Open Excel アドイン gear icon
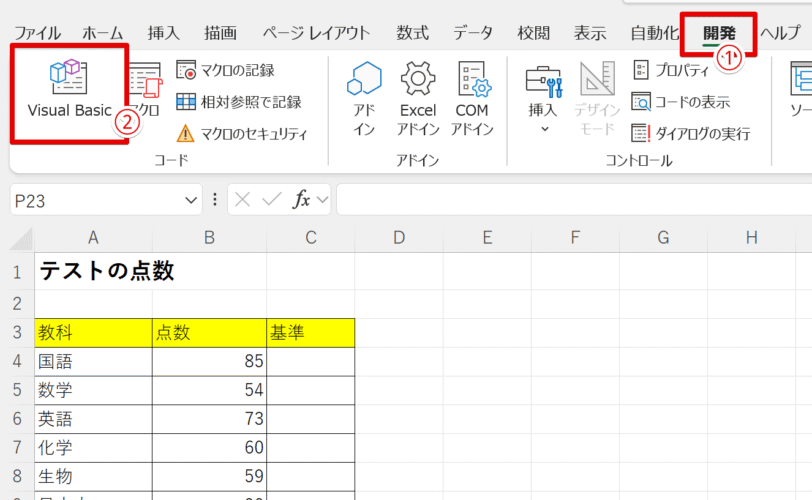The height and width of the screenshot is (500, 812). [x=418, y=98]
